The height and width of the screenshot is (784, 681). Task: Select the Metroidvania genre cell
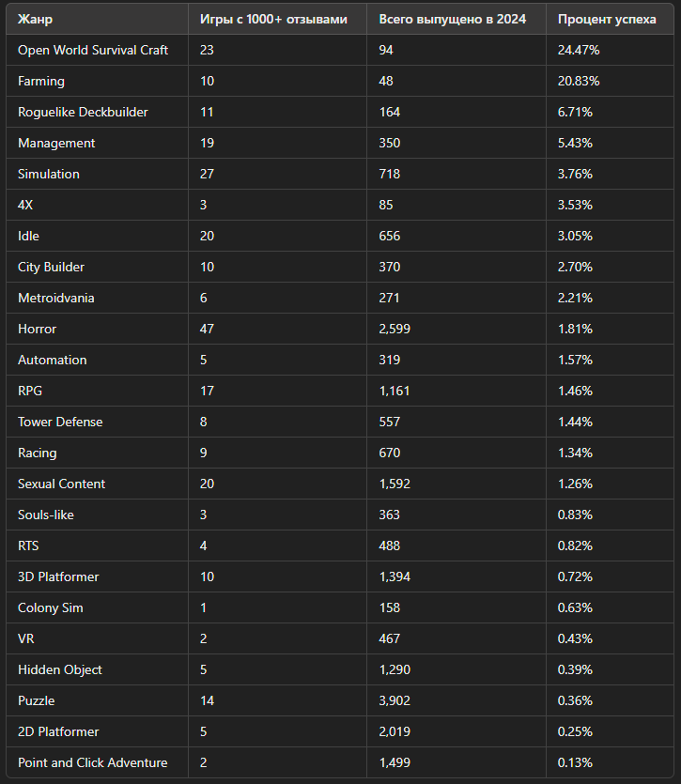(x=56, y=298)
